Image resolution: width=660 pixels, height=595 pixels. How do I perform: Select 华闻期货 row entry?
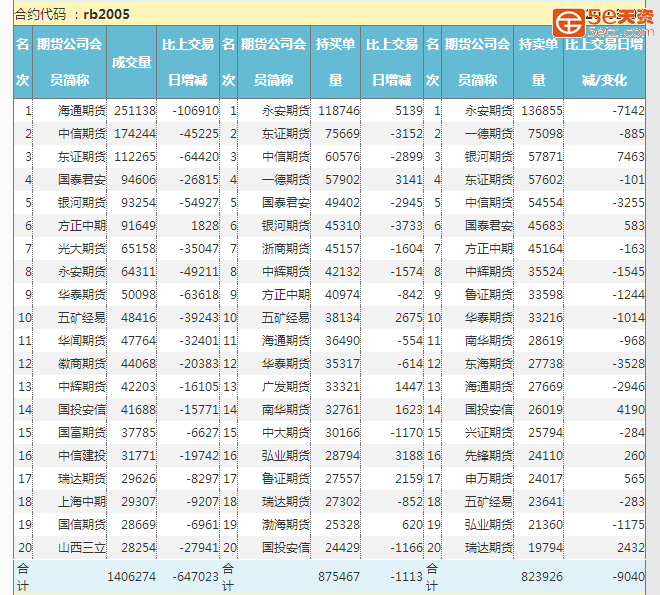[x=82, y=341]
